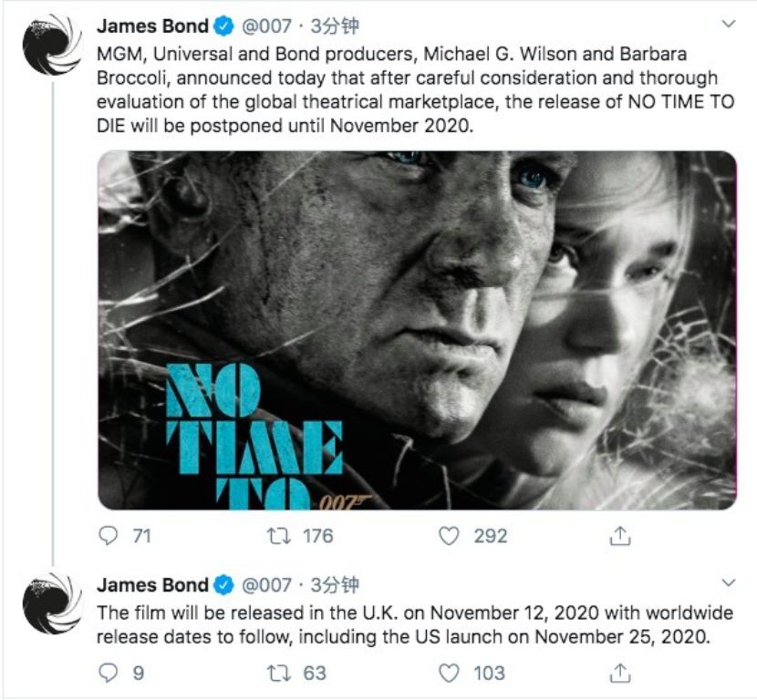Share the second tweet about US launch

(620, 673)
